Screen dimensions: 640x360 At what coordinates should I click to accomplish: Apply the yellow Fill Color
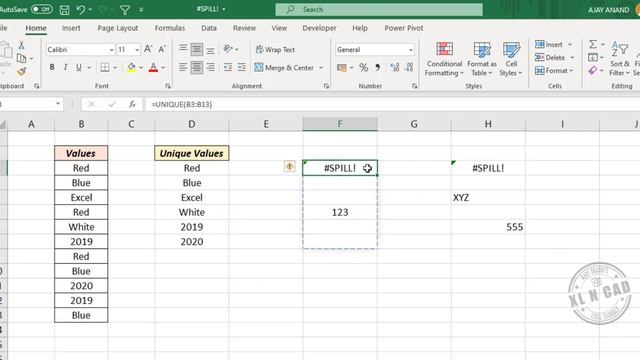click(131, 67)
